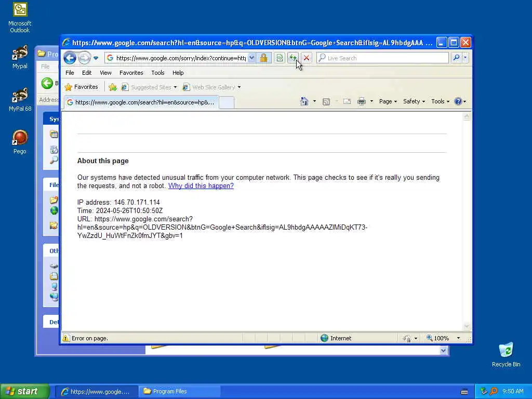
Task: Click the Recycle Bin desktop icon
Action: pos(506,354)
